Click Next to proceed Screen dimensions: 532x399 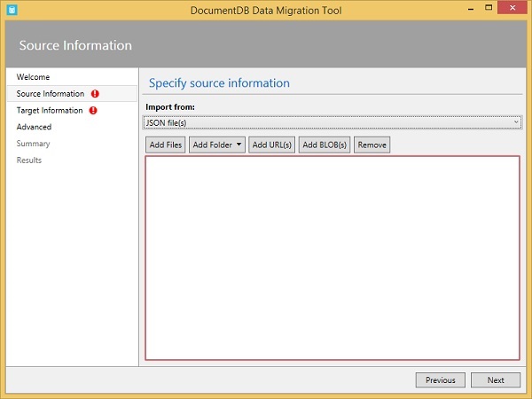click(x=496, y=379)
